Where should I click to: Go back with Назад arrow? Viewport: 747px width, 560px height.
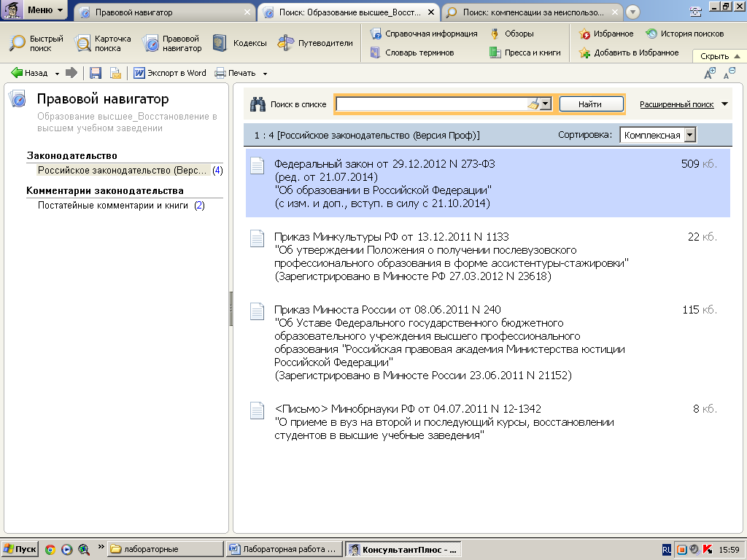(29, 73)
